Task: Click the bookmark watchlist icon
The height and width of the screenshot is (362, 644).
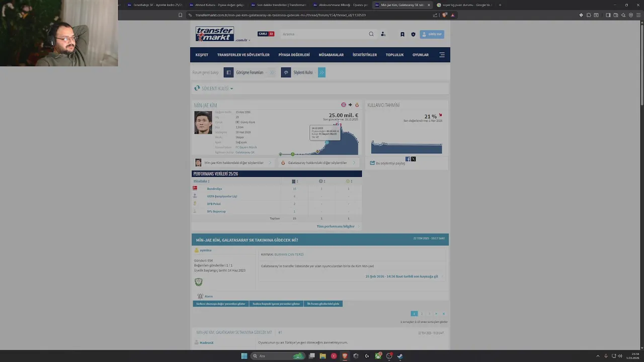Action: point(403,34)
